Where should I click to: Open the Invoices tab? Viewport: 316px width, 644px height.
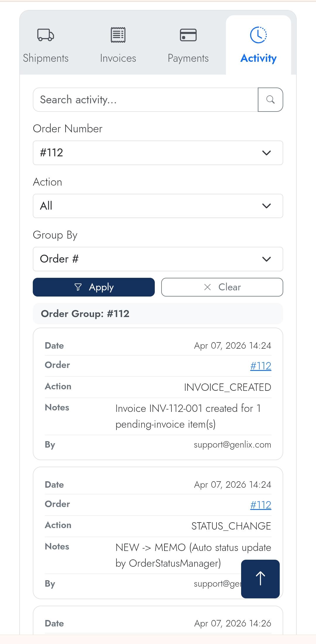coord(118,58)
